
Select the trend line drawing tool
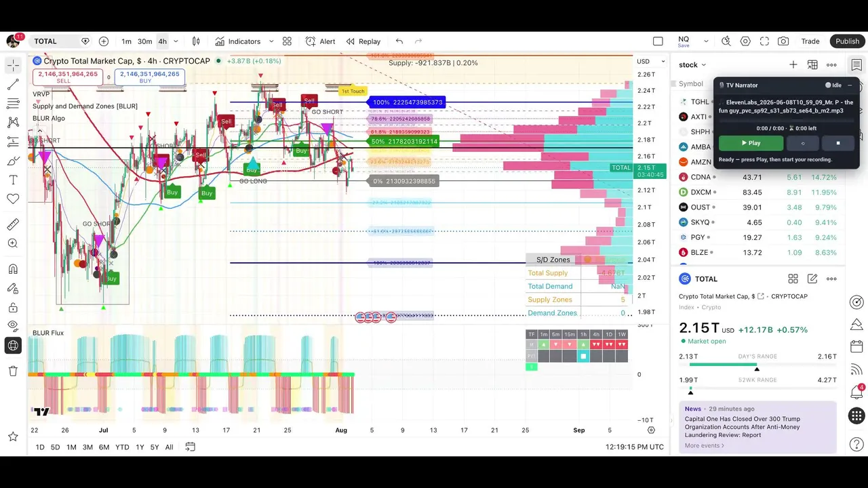tap(13, 85)
